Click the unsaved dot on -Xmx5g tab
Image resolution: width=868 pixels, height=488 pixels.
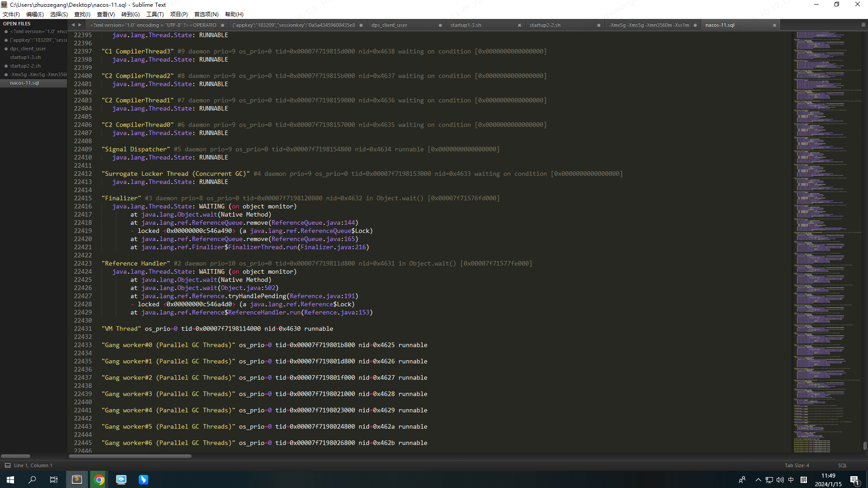695,25
